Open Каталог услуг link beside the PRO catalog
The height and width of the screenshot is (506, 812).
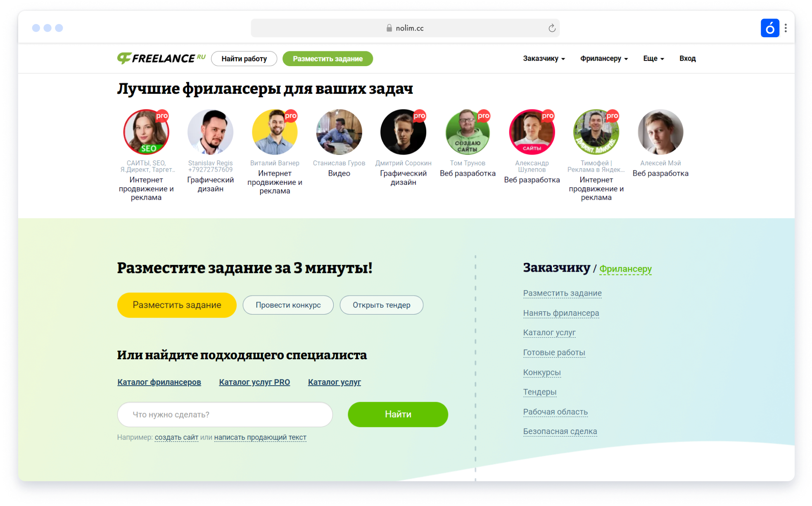point(334,382)
